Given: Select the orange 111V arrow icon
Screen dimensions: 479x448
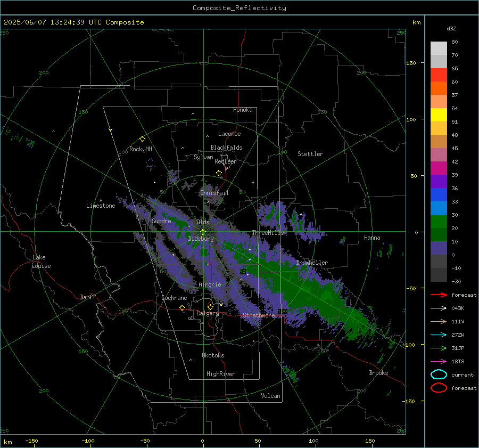Looking at the screenshot, I should tap(439, 321).
